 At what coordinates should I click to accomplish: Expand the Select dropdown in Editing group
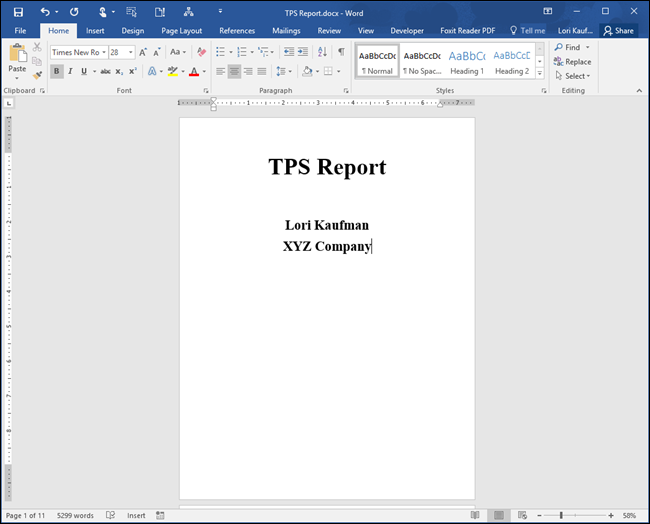(574, 76)
